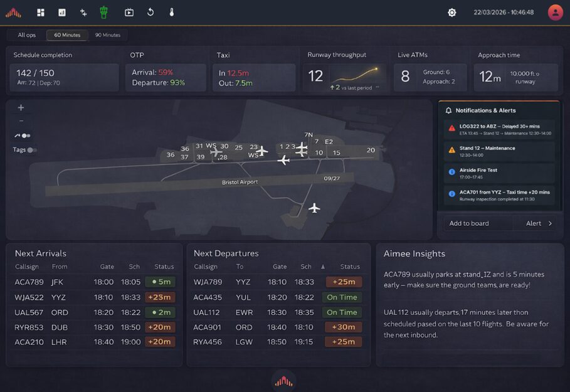The height and width of the screenshot is (392, 570).
Task: Switch to All ops tab
Action: pos(26,35)
